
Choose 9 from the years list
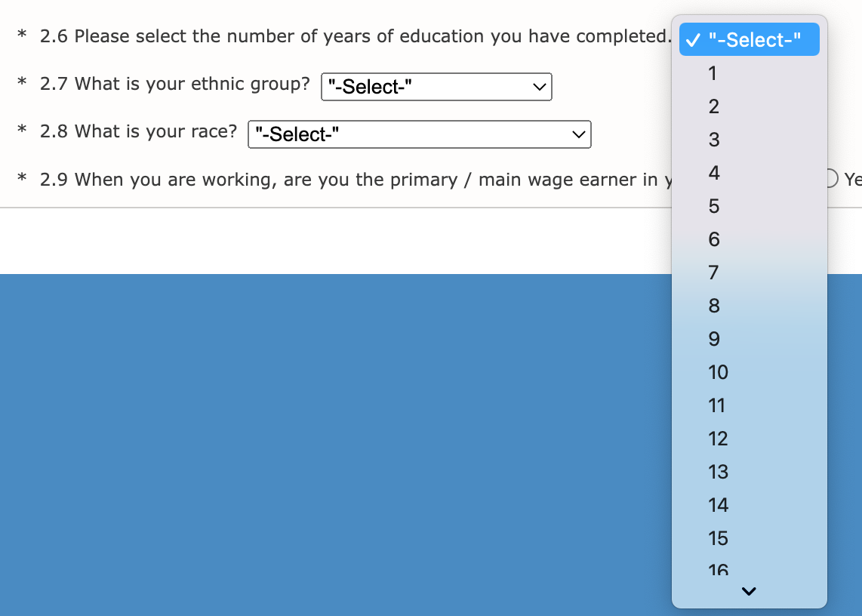tap(713, 339)
